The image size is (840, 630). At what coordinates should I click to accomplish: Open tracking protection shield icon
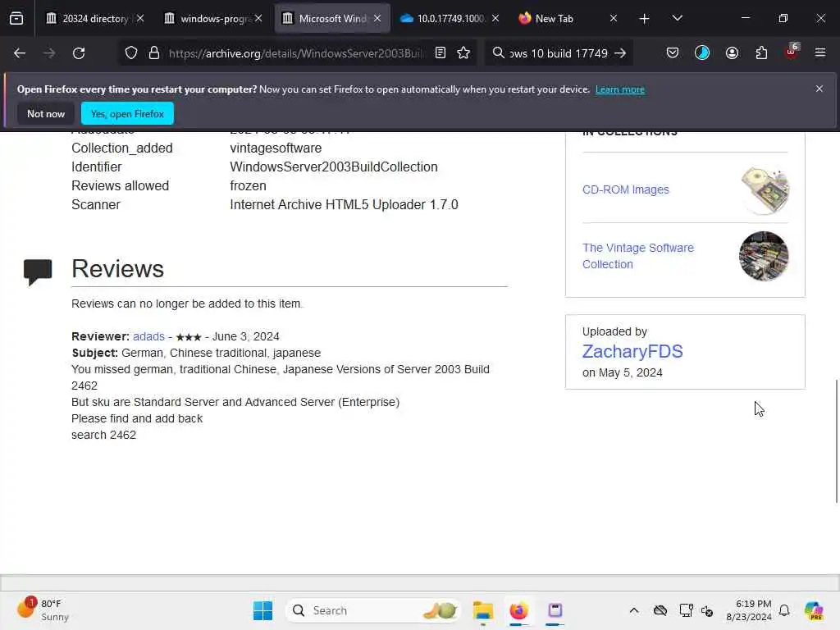pyautogui.click(x=131, y=53)
